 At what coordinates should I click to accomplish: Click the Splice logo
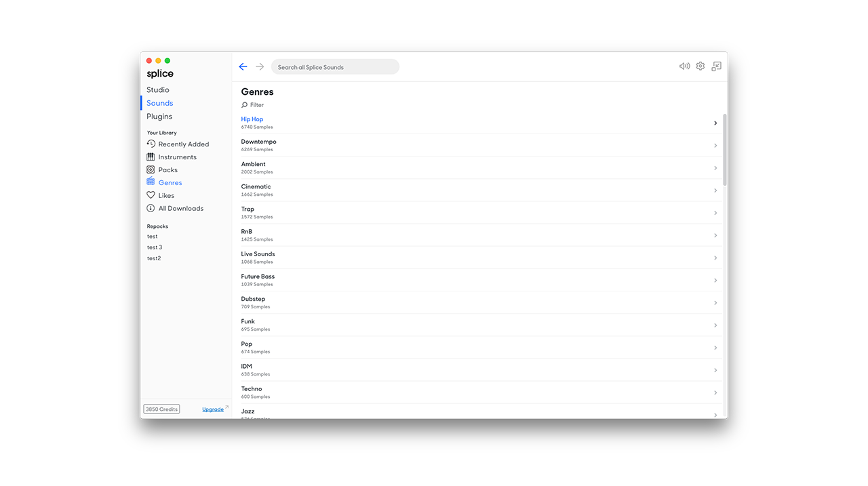click(x=160, y=74)
